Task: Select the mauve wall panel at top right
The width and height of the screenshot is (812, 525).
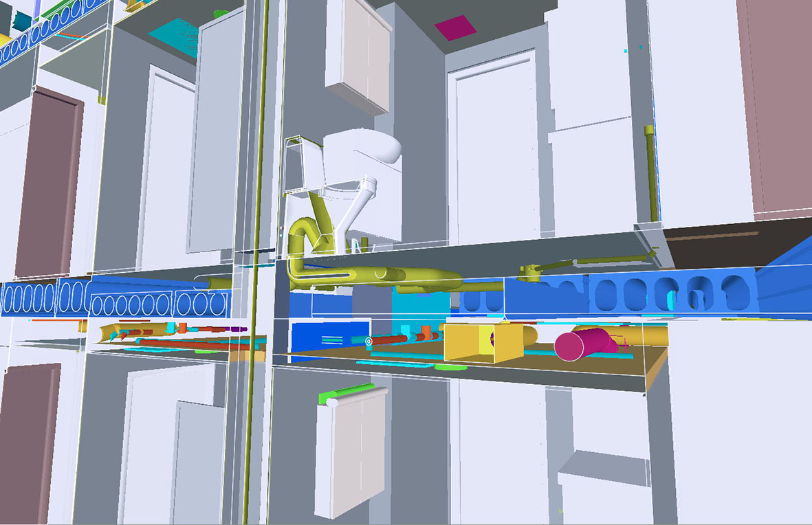Action: 773,103
